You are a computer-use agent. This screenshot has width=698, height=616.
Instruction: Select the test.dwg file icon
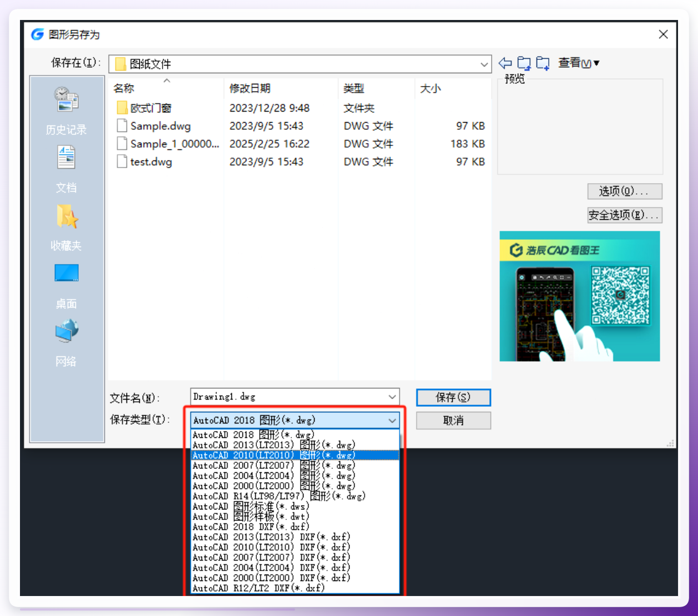[x=122, y=161]
